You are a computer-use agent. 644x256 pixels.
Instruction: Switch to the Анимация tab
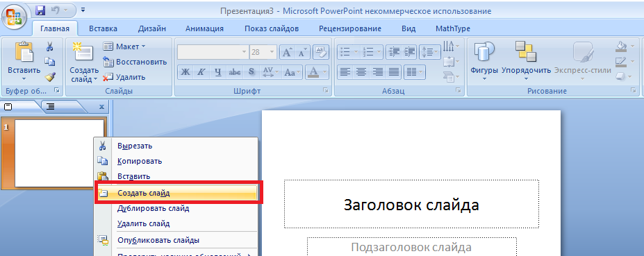[204, 28]
